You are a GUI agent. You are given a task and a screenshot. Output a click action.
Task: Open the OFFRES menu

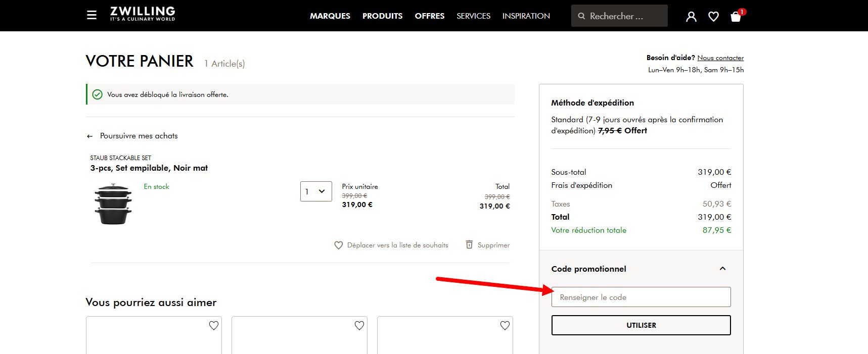[430, 16]
